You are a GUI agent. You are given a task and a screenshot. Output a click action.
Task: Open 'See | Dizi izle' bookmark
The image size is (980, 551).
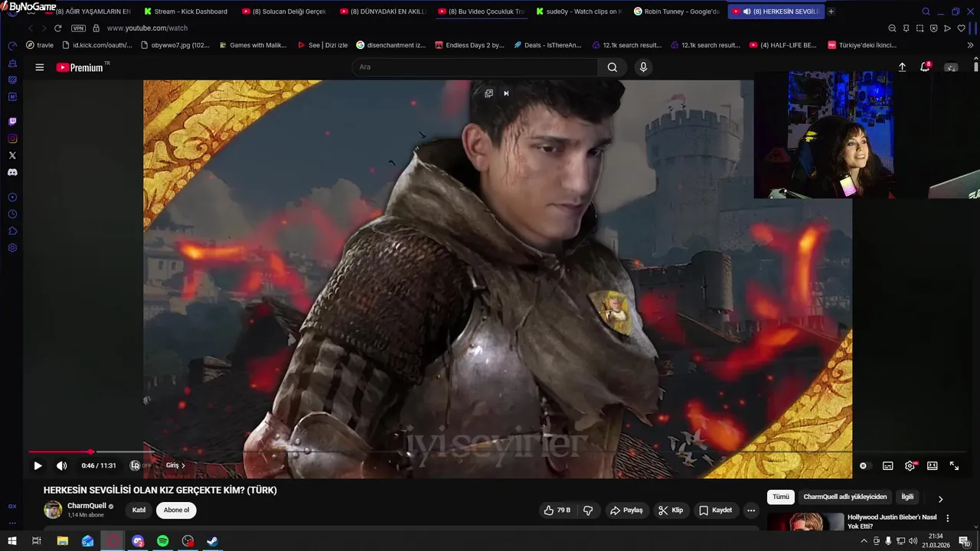click(322, 45)
